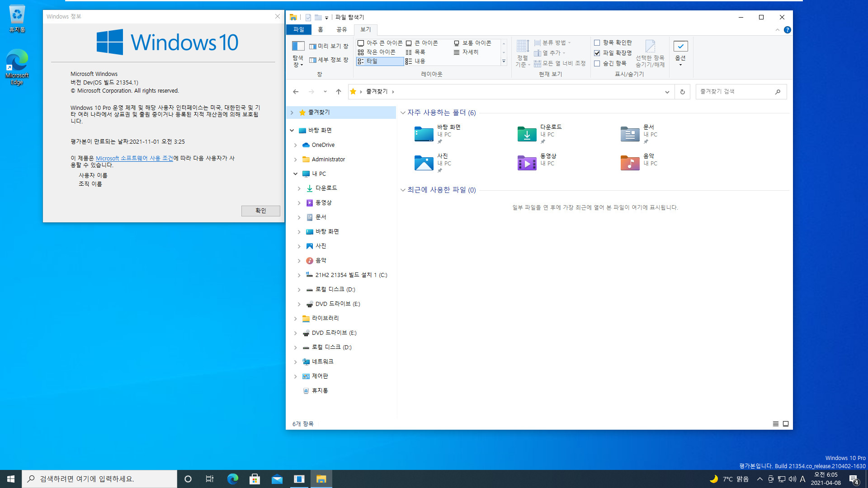Expand the 21H2 21354 C: drive node

click(299, 275)
